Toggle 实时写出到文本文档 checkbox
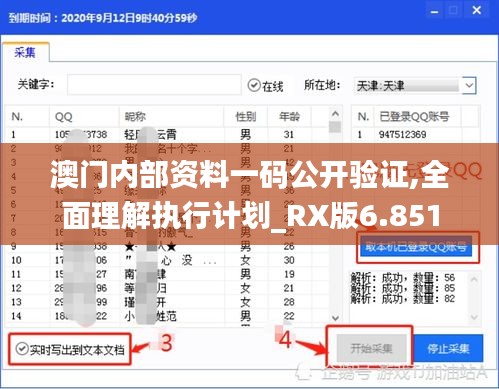Viewport: 499px width, 389px height. point(70,349)
